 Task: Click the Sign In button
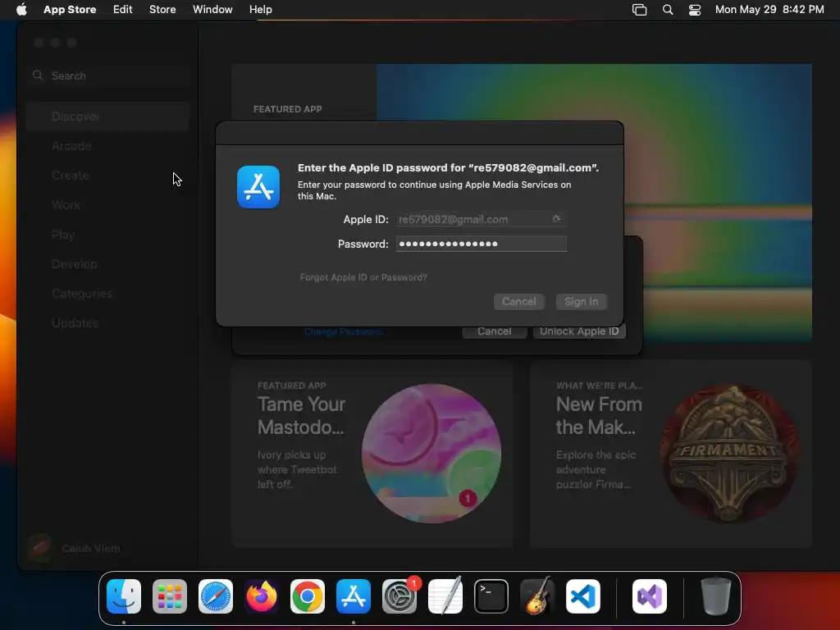[582, 302]
